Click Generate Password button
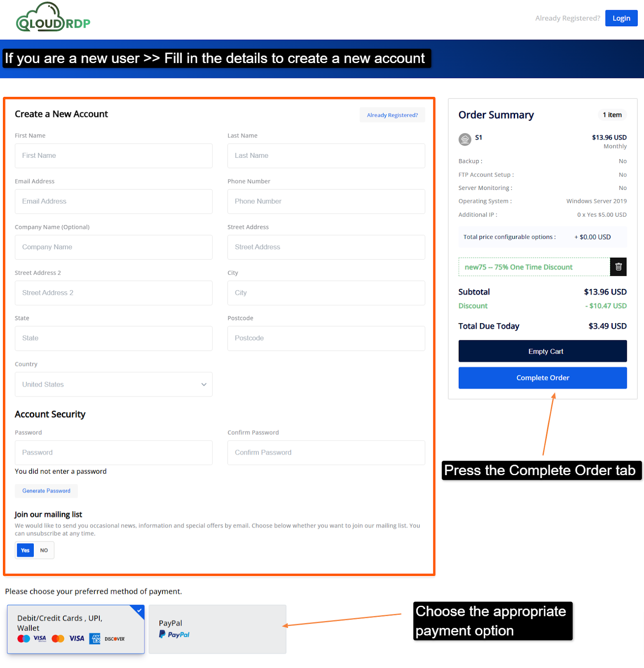The width and height of the screenshot is (644, 668). click(x=46, y=491)
